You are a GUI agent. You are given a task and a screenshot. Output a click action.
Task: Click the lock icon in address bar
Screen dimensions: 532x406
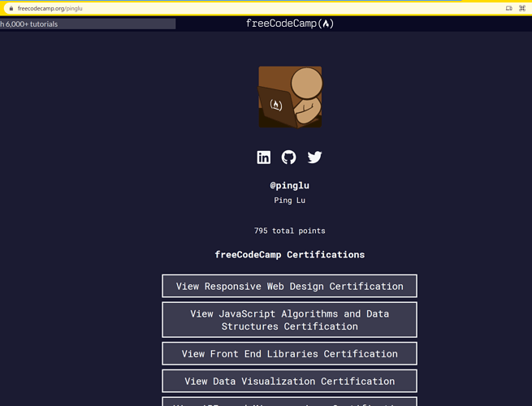(11, 8)
